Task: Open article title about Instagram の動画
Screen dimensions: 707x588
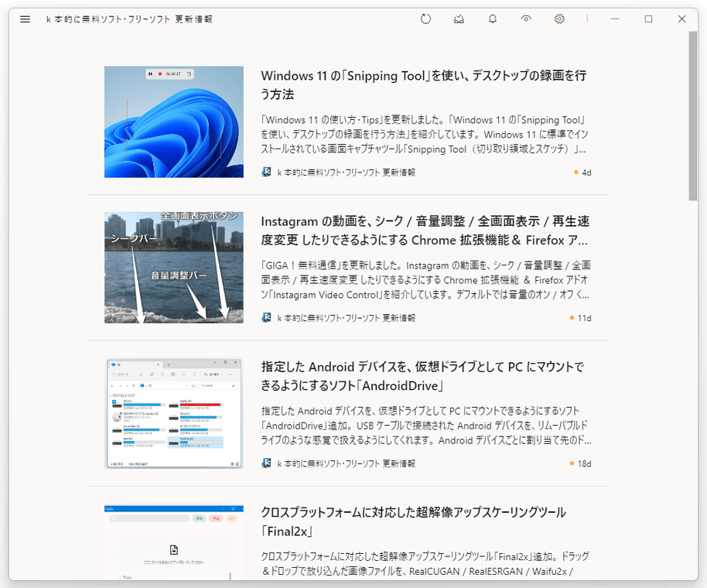Action: click(425, 231)
